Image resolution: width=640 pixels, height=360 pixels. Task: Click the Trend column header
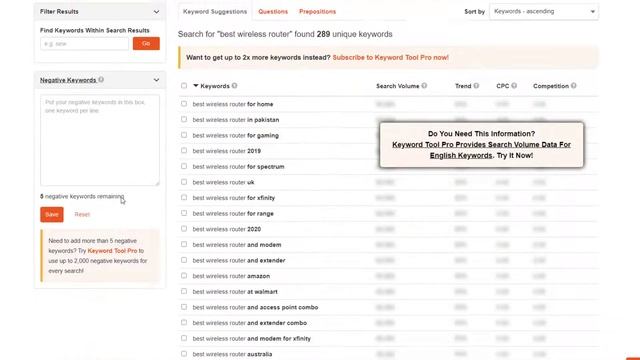pyautogui.click(x=463, y=86)
